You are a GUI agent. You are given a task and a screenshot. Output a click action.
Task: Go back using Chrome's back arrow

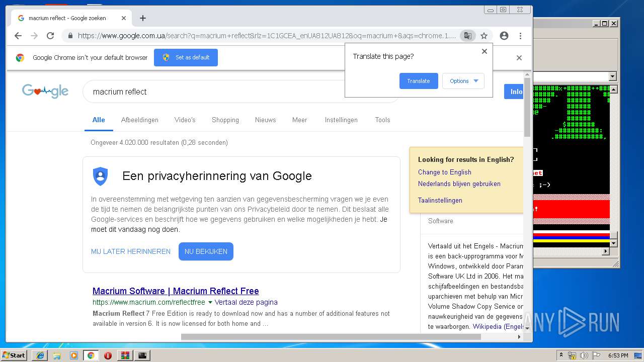pos(18,36)
